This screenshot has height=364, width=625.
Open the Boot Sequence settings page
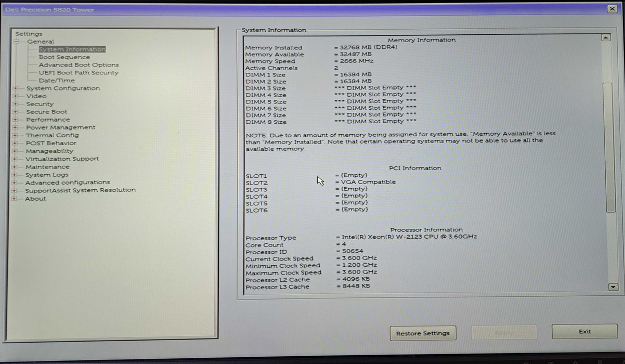coord(64,57)
